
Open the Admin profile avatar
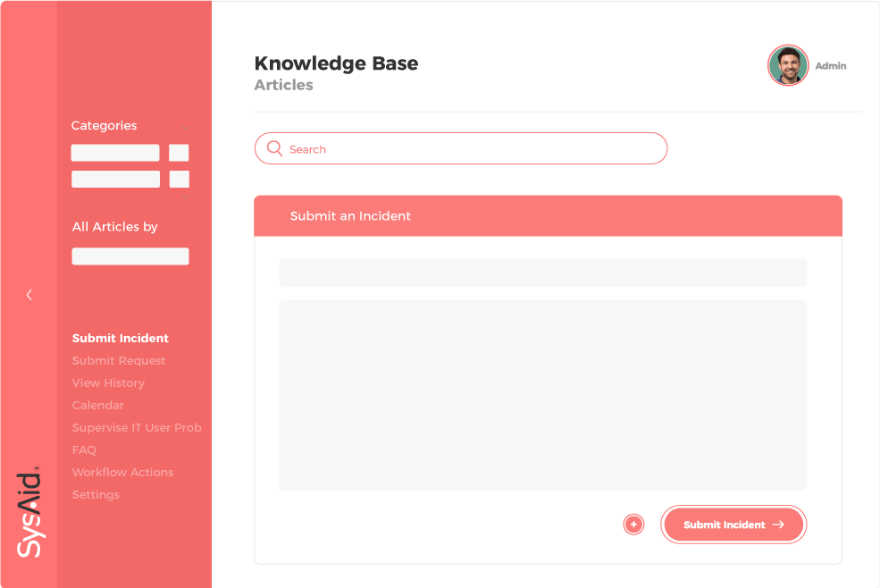pos(788,65)
